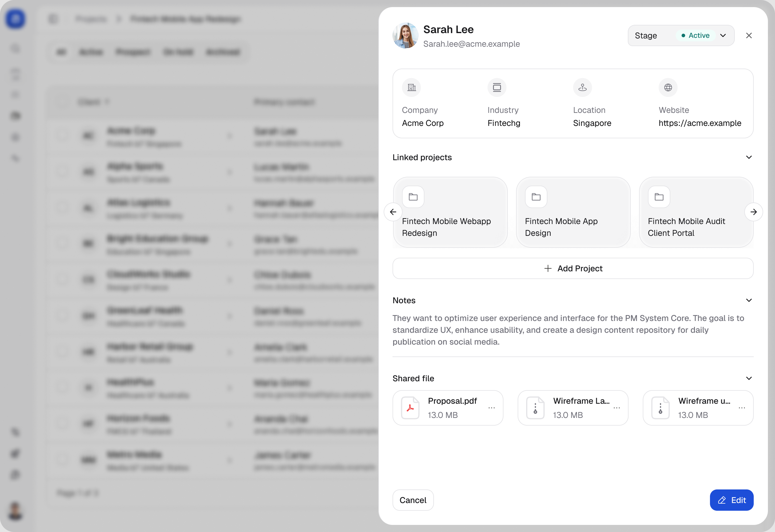This screenshot has height=532, width=775.
Task: Click zip file icon for Wireframe u...
Action: click(660, 408)
